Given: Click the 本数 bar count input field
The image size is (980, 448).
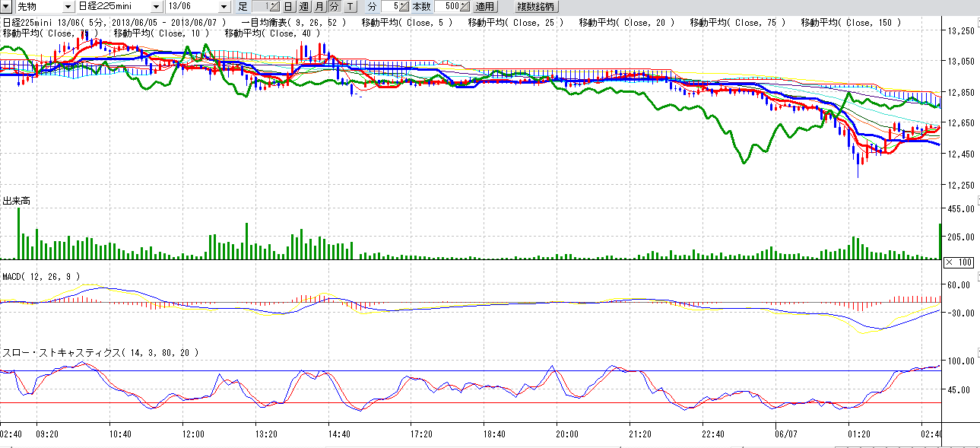Looking at the screenshot, I should pos(446,7).
